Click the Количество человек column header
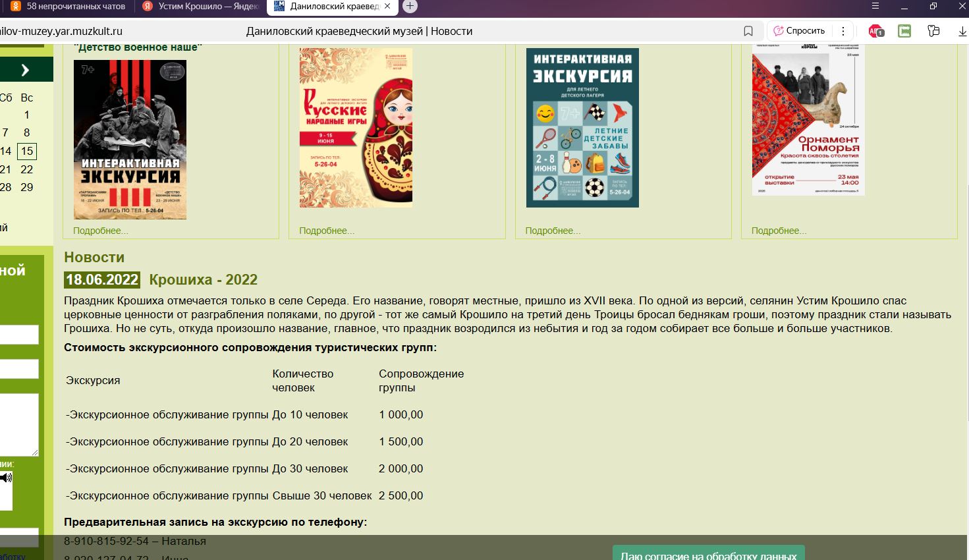969x560 pixels. click(303, 380)
